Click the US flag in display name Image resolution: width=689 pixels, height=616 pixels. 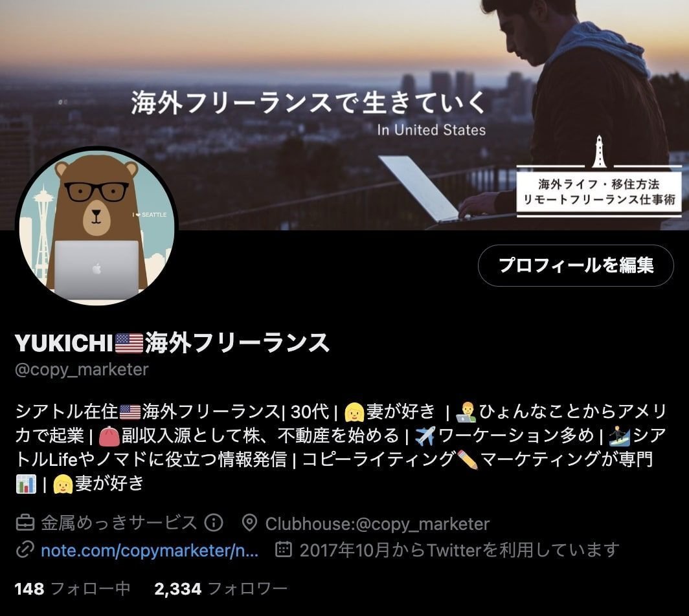click(x=130, y=344)
